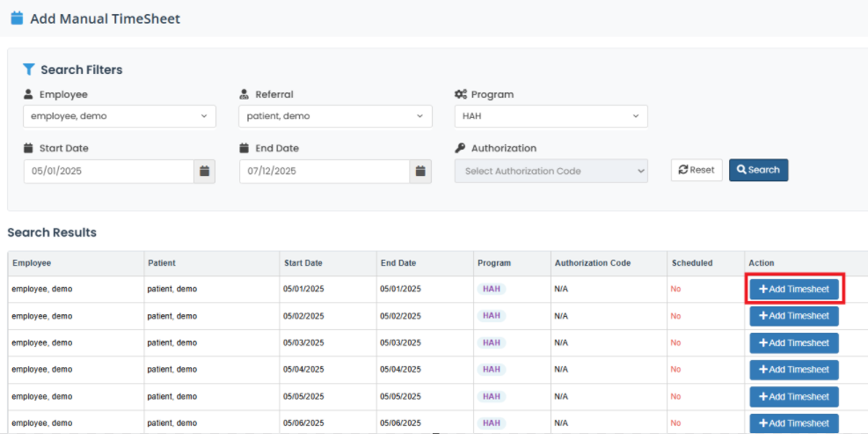Click the person icon beside Employee label
The image size is (868, 434).
(28, 94)
